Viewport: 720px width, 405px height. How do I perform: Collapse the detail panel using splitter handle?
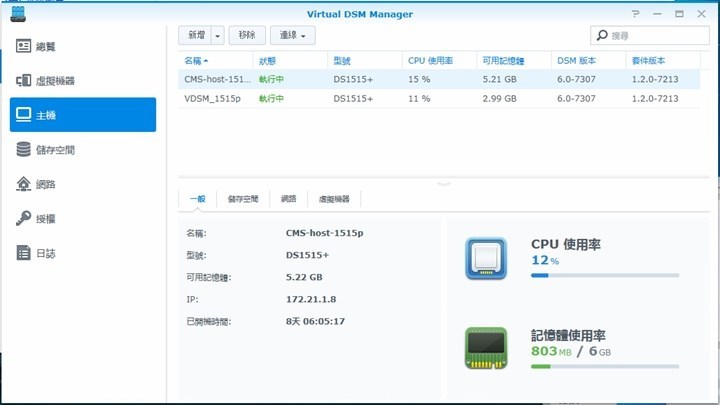click(441, 183)
